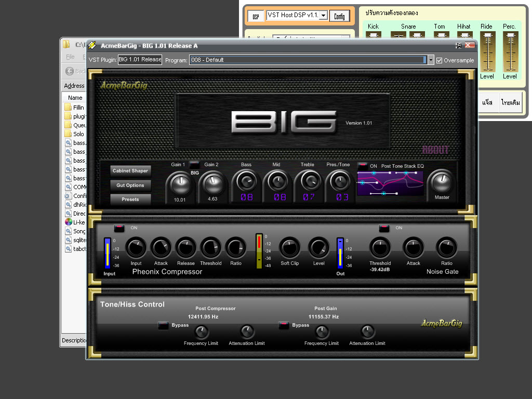Click the ABOUT label on amp
This screenshot has width=532, height=399.
[435, 150]
